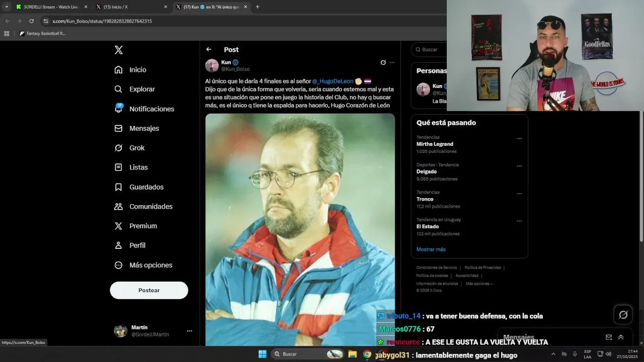The height and width of the screenshot is (362, 644).
Task: Open options for El Estado trend
Action: [519, 221]
